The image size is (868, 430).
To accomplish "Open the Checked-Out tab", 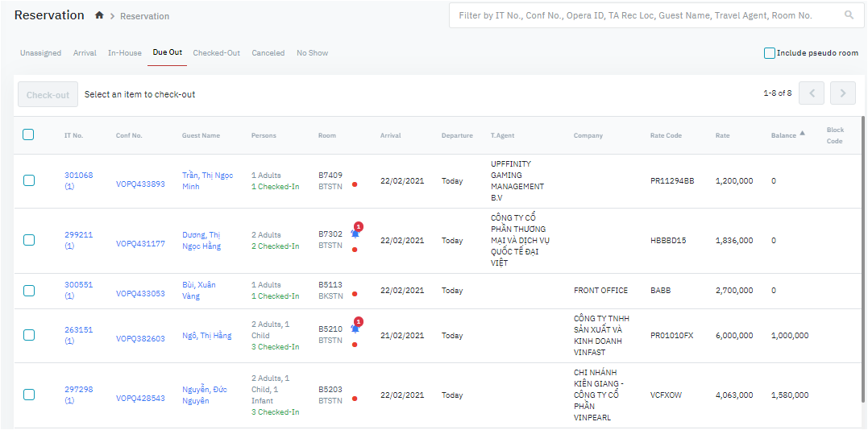I will [x=216, y=53].
